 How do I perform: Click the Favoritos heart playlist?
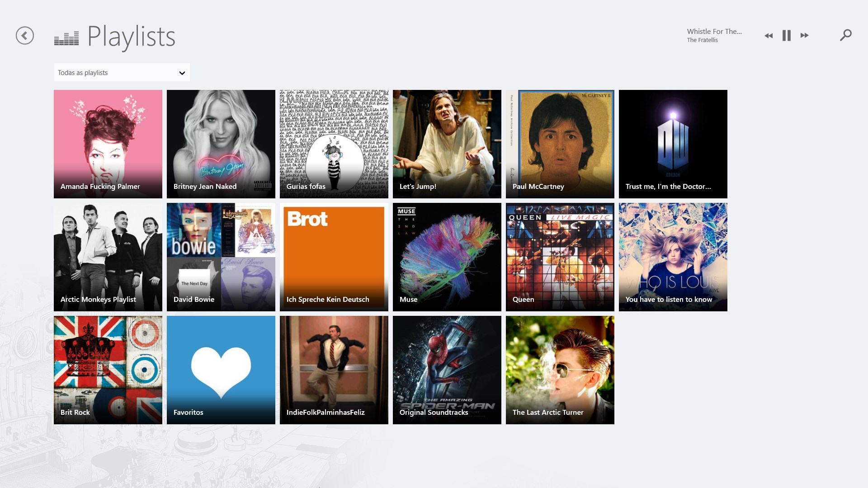(x=221, y=370)
